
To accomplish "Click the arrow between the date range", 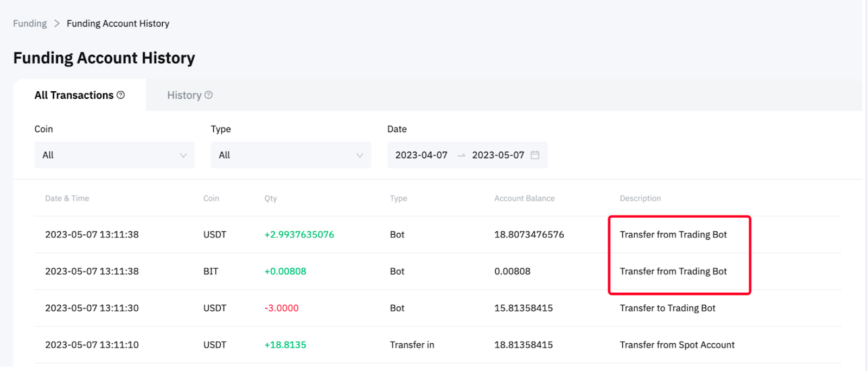I will pos(461,155).
